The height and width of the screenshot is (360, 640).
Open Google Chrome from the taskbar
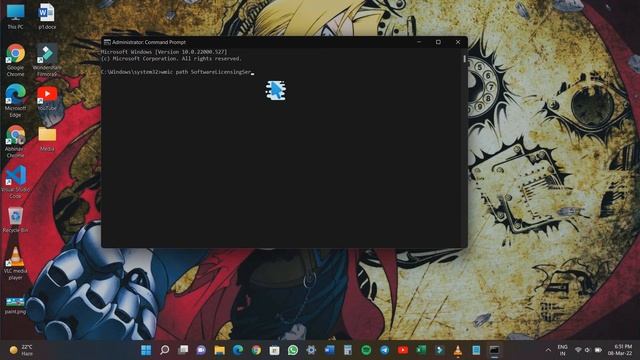[x=256, y=350]
